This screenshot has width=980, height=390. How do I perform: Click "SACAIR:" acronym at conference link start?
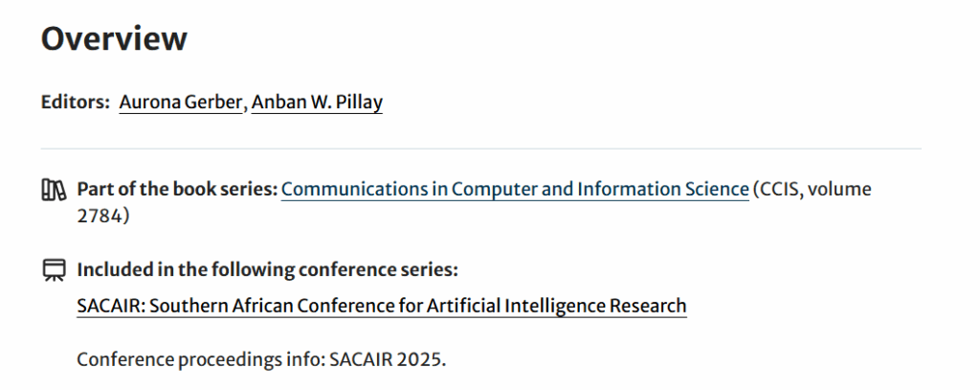(x=110, y=306)
